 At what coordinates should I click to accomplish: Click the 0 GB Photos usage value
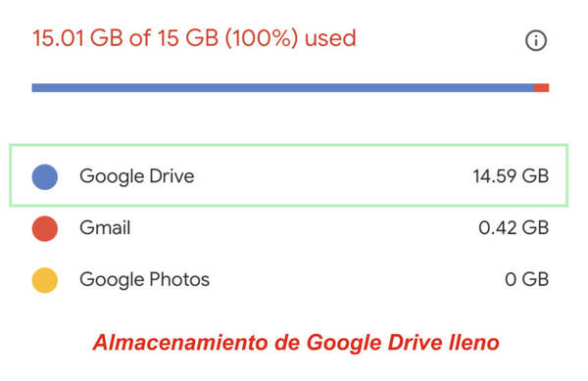click(527, 279)
